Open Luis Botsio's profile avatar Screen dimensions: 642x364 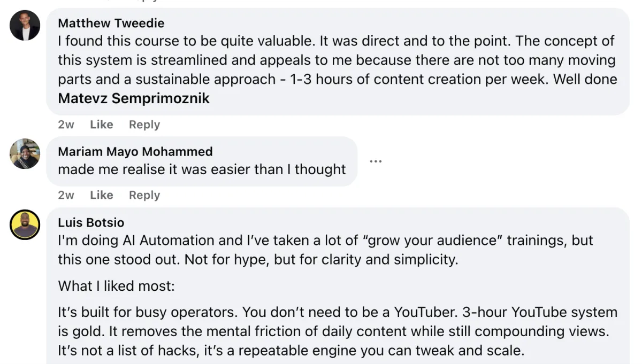[25, 224]
